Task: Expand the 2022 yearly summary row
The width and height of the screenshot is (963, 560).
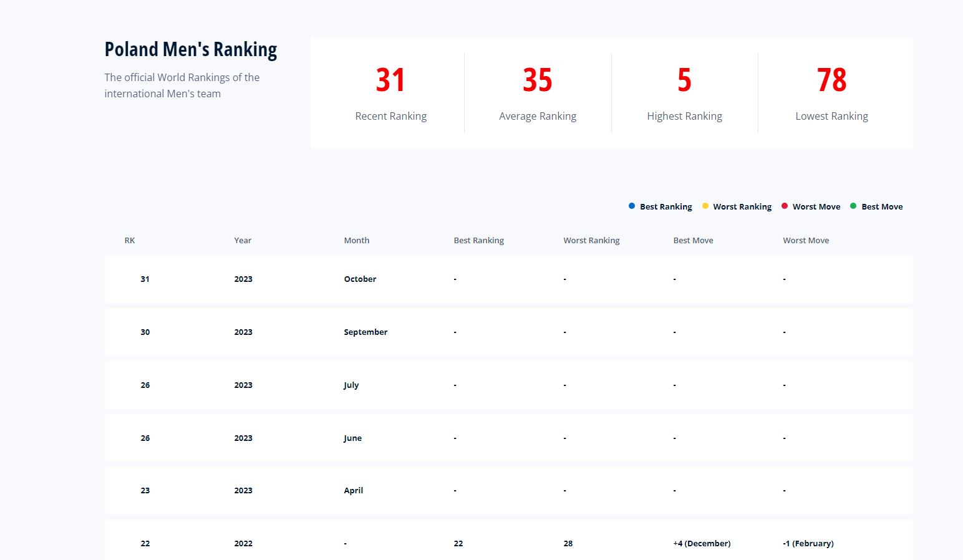Action: (508, 543)
